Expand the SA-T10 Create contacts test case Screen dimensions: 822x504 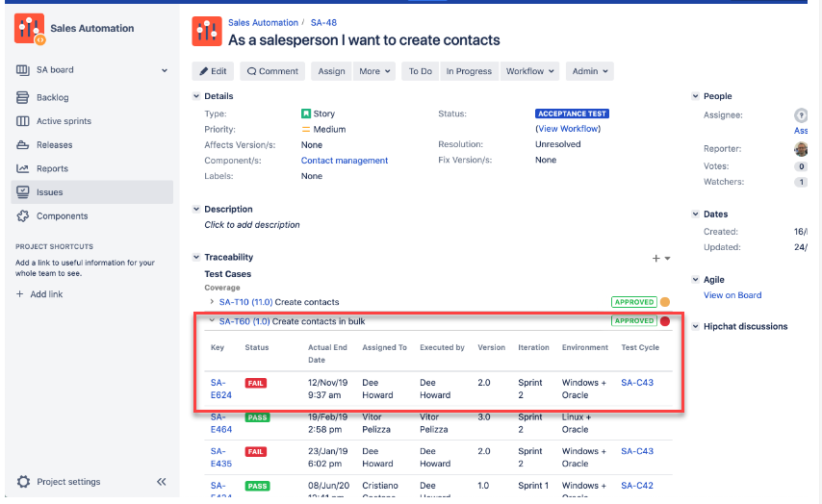[211, 302]
